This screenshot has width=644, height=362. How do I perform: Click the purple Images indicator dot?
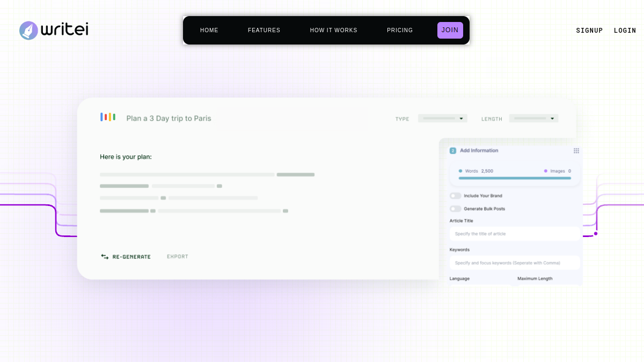[546, 171]
